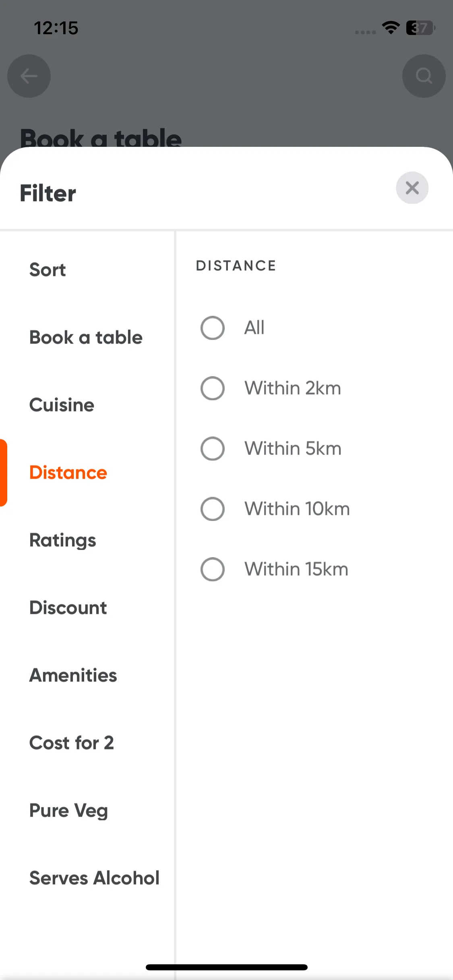The width and height of the screenshot is (453, 980).
Task: Tap the Wi-Fi status icon
Action: [x=391, y=28]
